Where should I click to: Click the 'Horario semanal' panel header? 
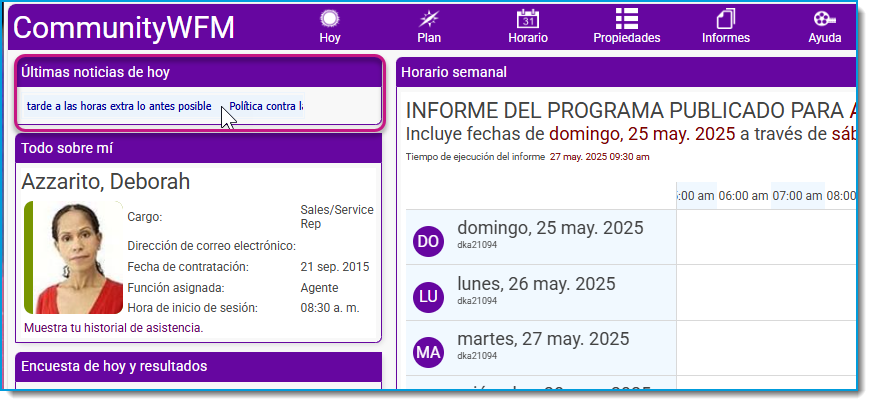pos(626,72)
